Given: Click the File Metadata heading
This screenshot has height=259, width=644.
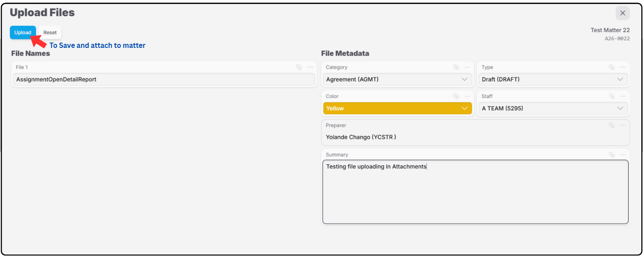Looking at the screenshot, I should point(345,54).
